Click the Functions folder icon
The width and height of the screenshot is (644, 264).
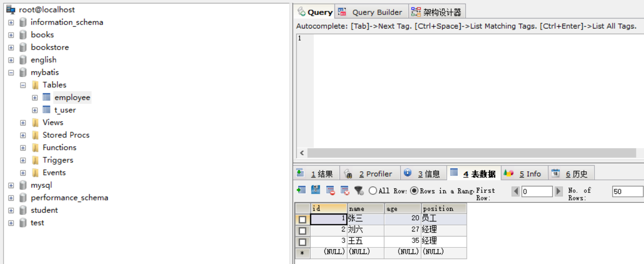(35, 147)
